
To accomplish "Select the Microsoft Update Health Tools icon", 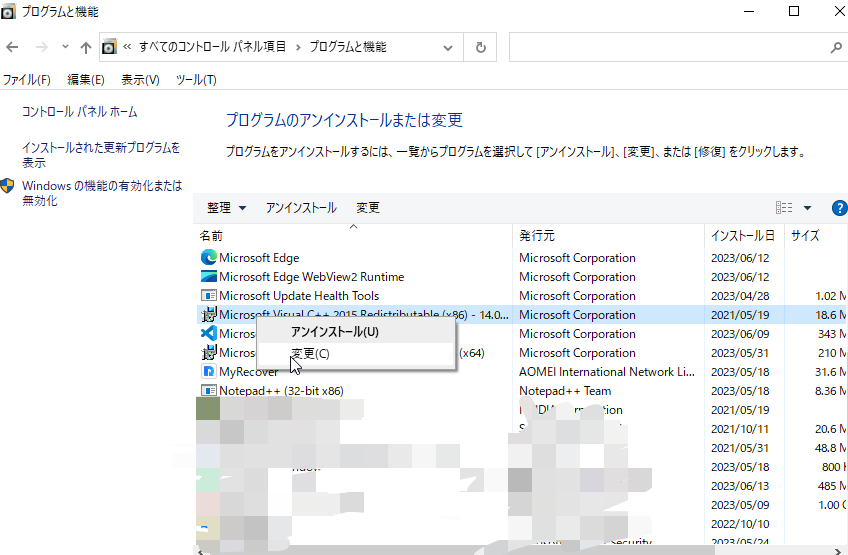I will (x=209, y=295).
